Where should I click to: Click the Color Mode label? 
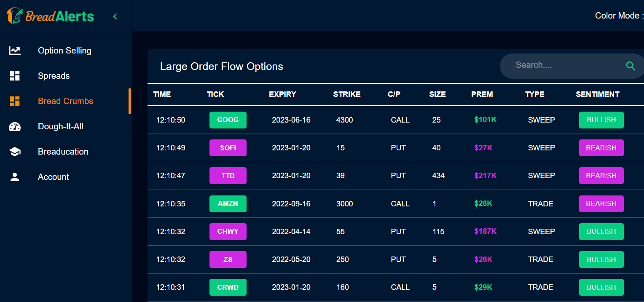(619, 16)
